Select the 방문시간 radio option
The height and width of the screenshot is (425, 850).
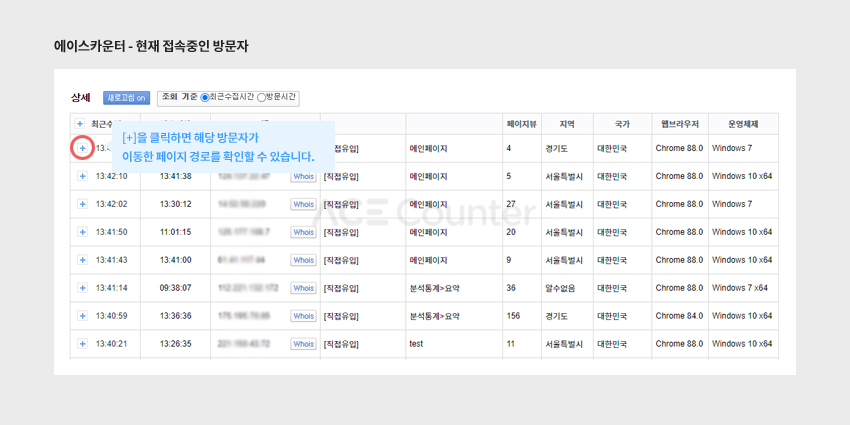click(261, 98)
